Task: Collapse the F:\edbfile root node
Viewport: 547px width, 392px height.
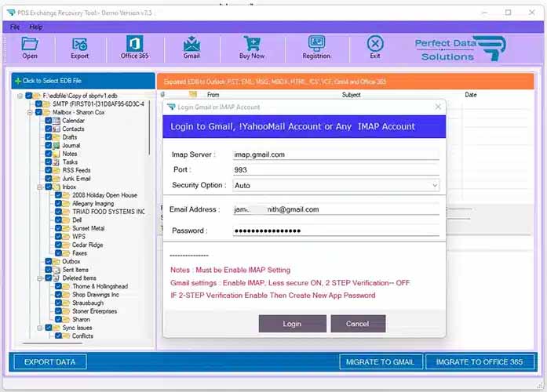Action: click(x=20, y=96)
